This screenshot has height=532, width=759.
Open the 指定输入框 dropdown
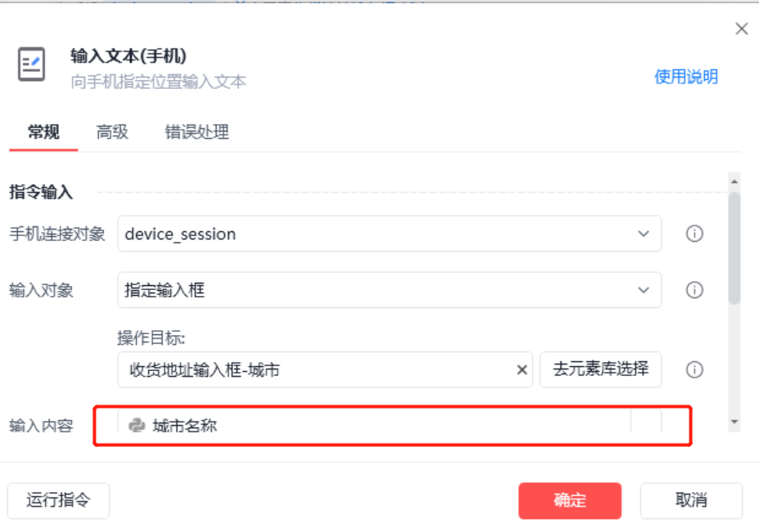click(389, 290)
